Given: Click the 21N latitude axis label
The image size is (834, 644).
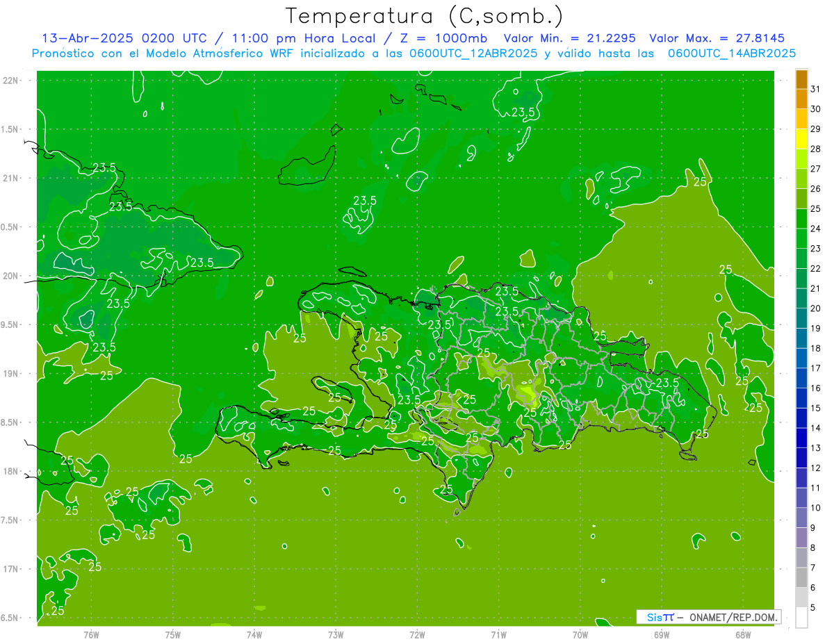Looking at the screenshot, I should (10, 178).
